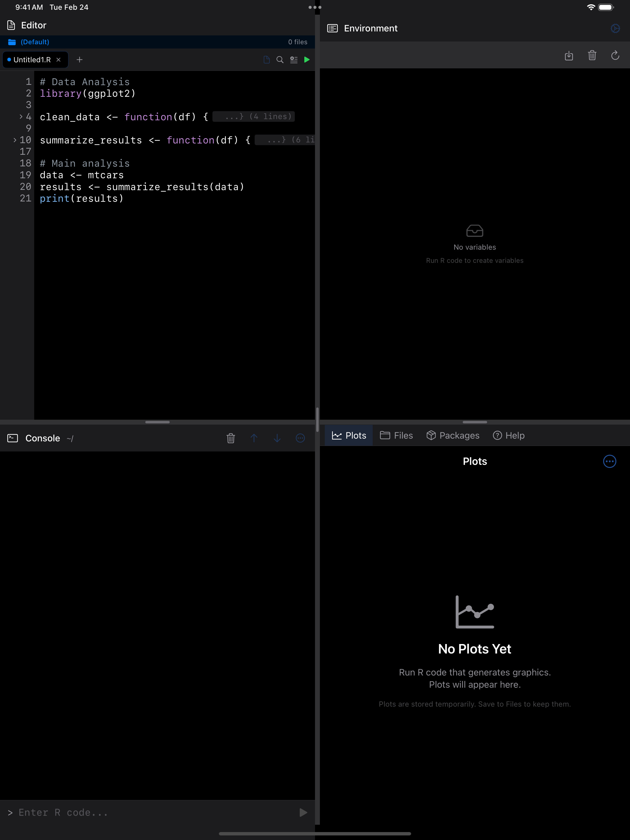Clear the console output

pos(231,438)
